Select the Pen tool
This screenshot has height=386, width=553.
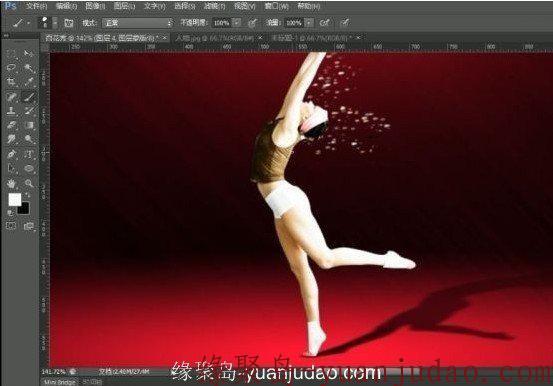coord(12,154)
